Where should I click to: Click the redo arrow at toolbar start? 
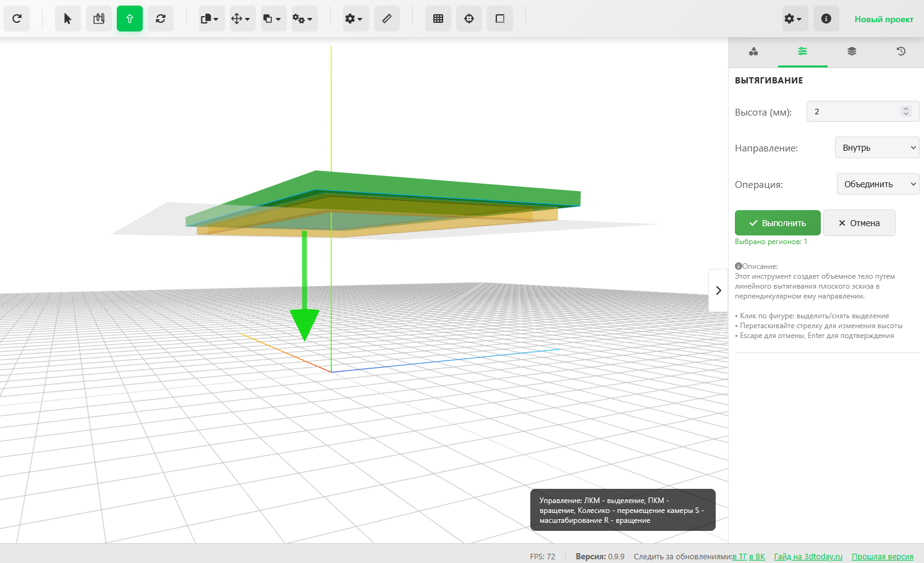click(17, 19)
